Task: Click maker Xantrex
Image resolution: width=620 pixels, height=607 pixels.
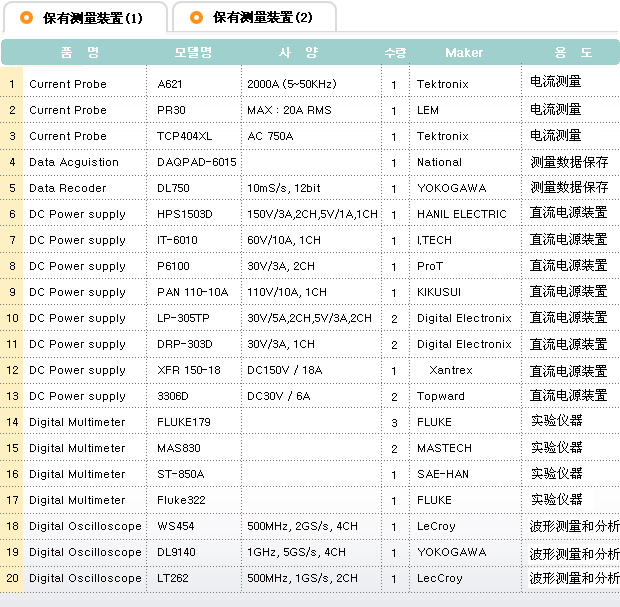Action: (451, 370)
